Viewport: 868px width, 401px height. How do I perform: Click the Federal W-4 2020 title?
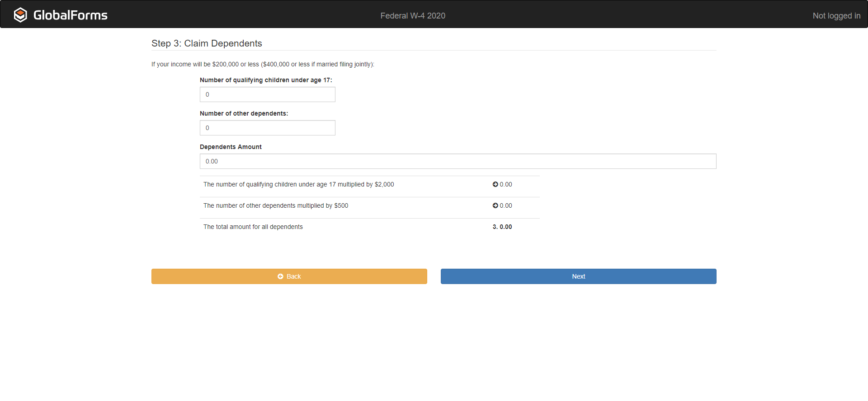click(x=412, y=16)
